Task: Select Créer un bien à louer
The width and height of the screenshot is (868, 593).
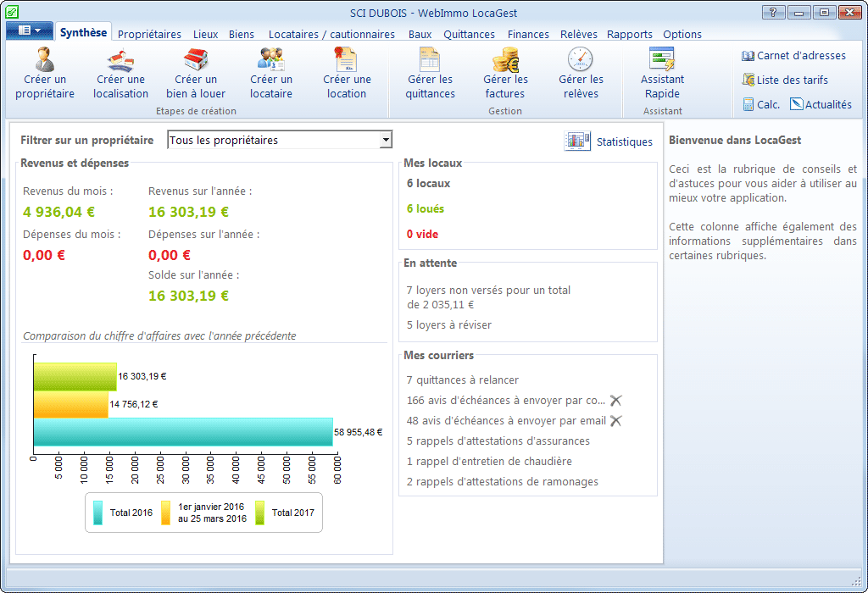Action: coord(196,61)
